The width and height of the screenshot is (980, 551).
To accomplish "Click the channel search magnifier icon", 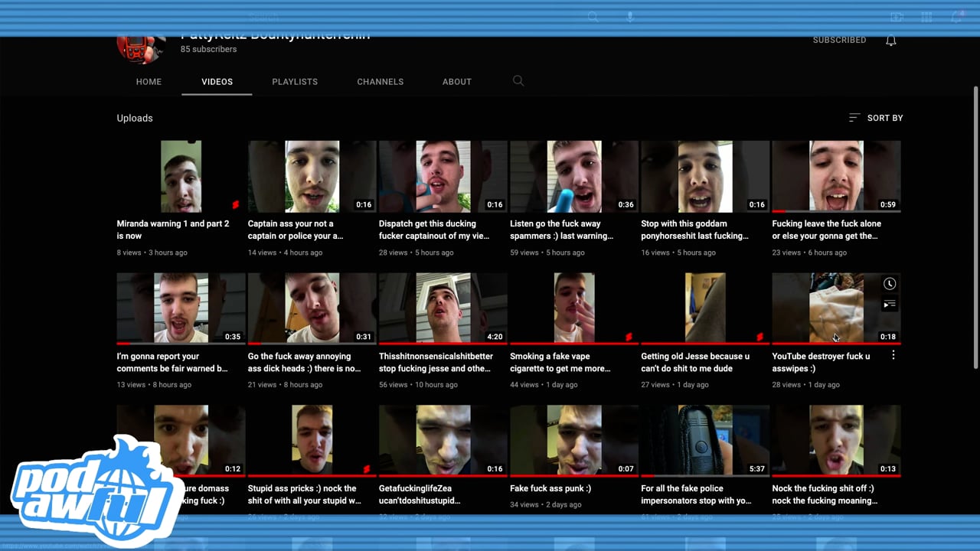I will pyautogui.click(x=518, y=81).
